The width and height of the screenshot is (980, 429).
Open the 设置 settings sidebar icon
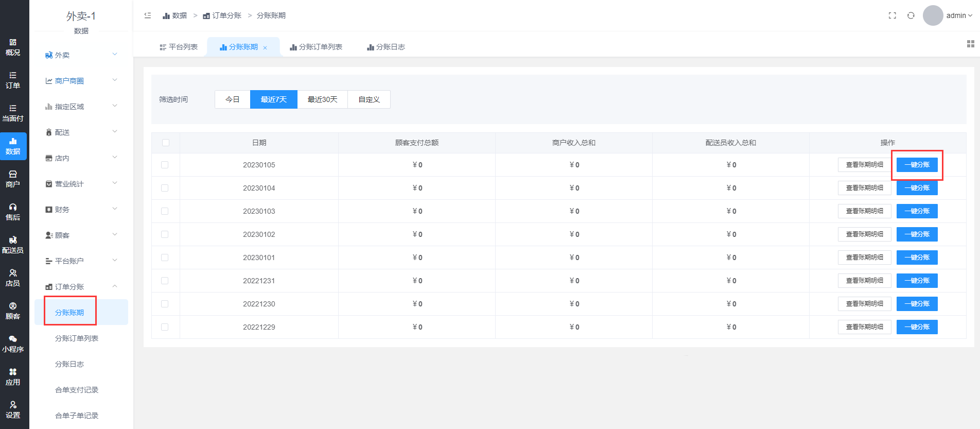[13, 410]
